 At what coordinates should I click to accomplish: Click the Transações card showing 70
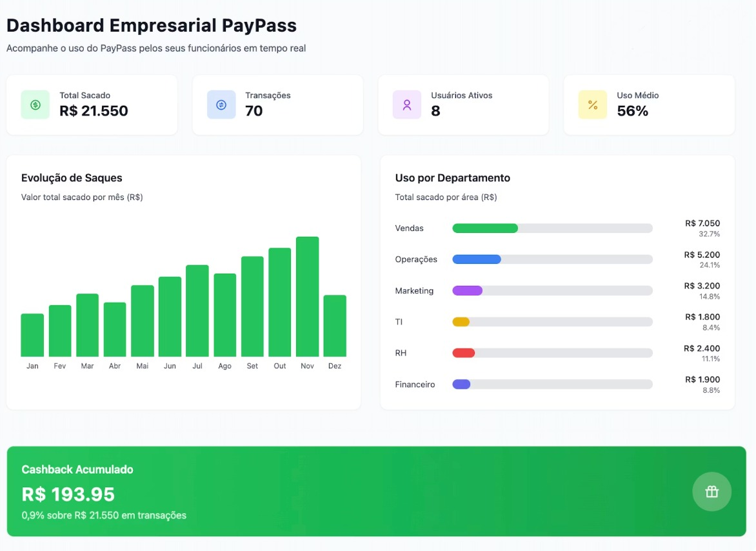coord(277,104)
